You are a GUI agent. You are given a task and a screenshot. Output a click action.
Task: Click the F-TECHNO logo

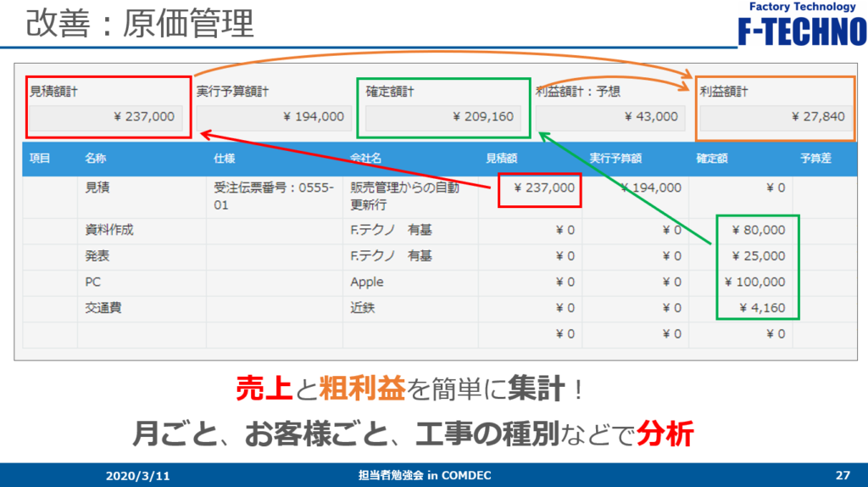pos(802,25)
